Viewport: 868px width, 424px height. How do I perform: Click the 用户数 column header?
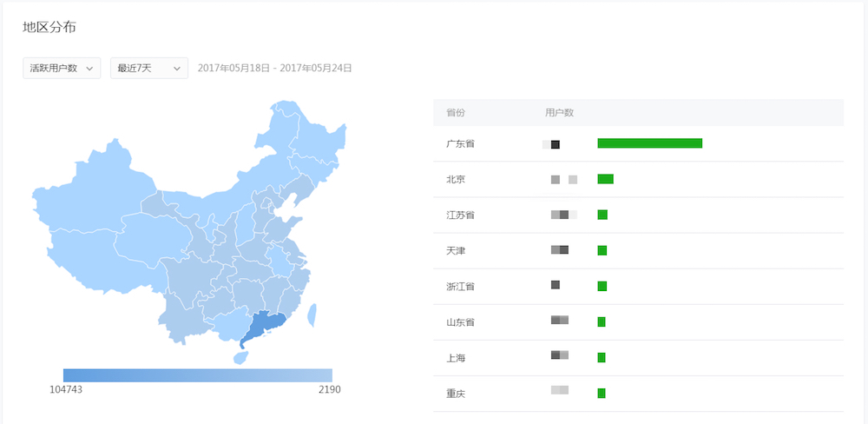559,112
